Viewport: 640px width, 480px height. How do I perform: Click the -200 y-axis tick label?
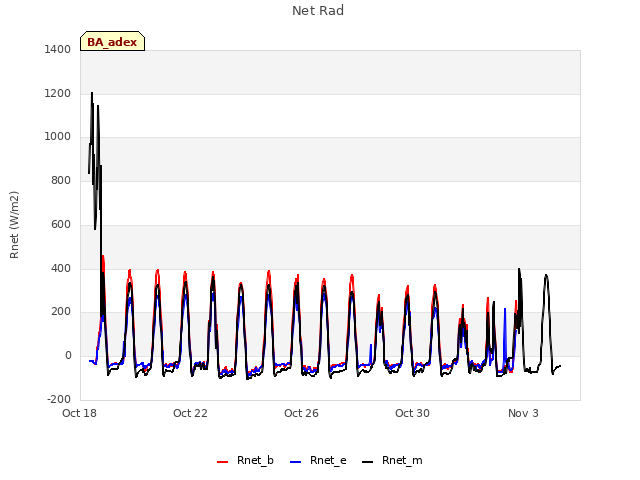pos(59,399)
